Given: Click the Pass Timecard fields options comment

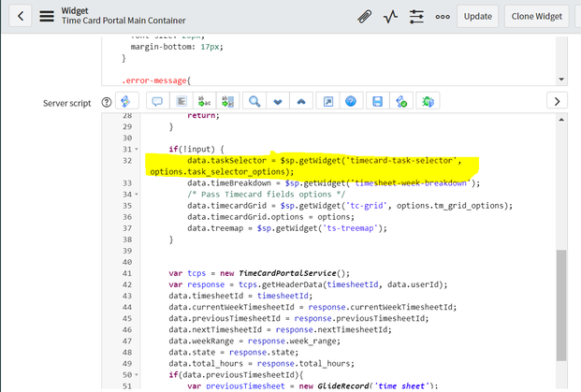Looking at the screenshot, I should tap(266, 195).
